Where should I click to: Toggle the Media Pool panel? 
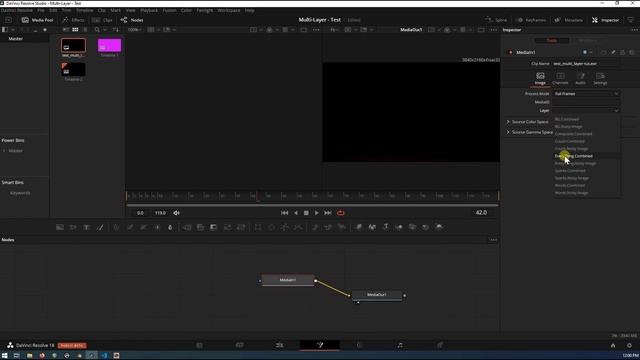37,20
